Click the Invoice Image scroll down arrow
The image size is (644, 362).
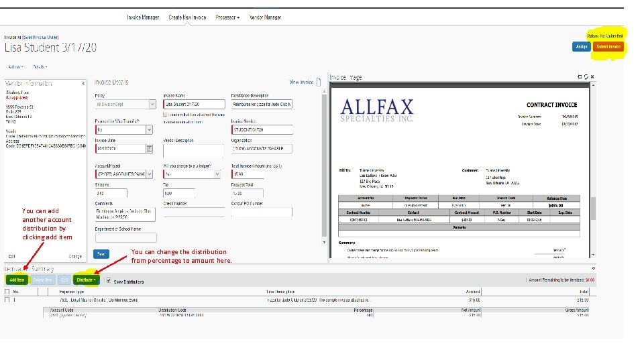point(593,255)
